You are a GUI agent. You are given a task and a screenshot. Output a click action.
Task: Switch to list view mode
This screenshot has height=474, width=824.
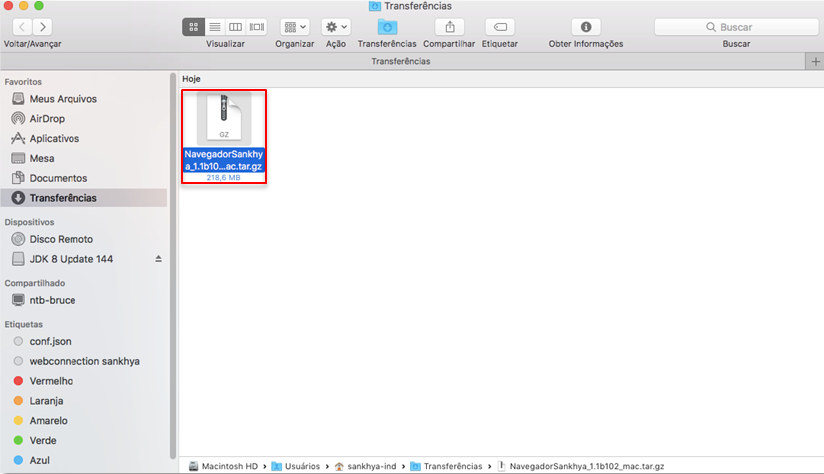tap(215, 27)
